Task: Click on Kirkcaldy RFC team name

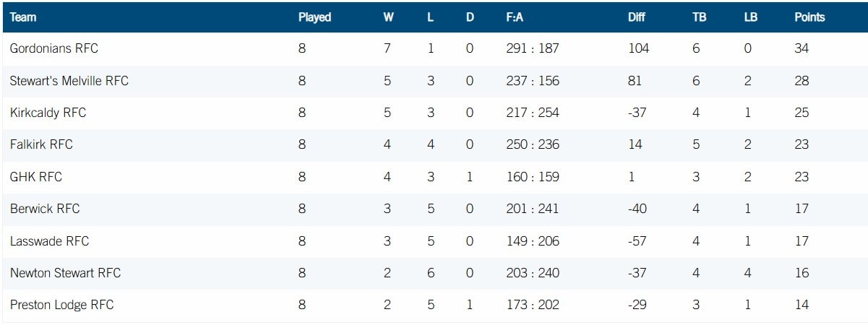Action: 48,113
